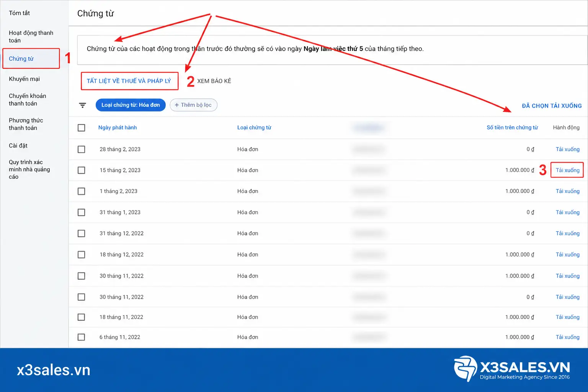
Task: Check the 15 tháng 2, 2023 row
Action: coord(82,170)
